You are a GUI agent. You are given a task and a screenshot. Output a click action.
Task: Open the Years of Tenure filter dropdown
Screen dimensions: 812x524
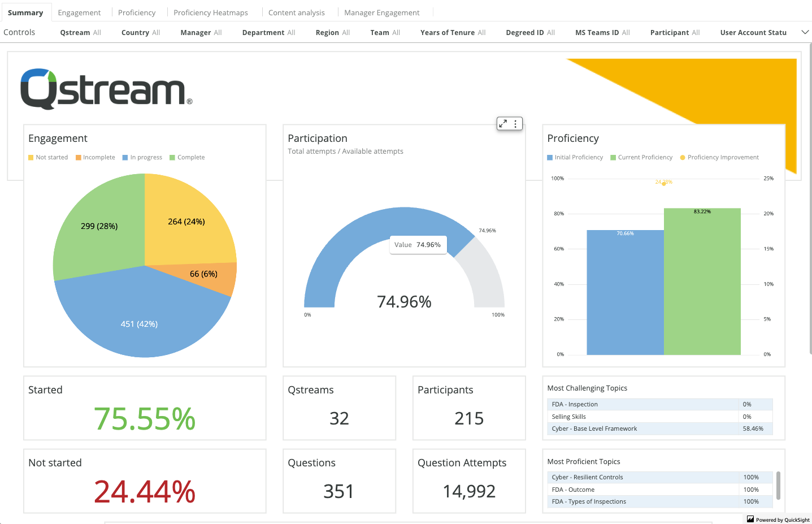[453, 33]
